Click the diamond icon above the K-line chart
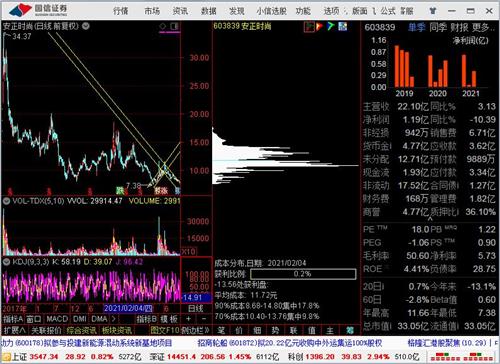The height and width of the screenshot is (364, 500). [x=162, y=26]
